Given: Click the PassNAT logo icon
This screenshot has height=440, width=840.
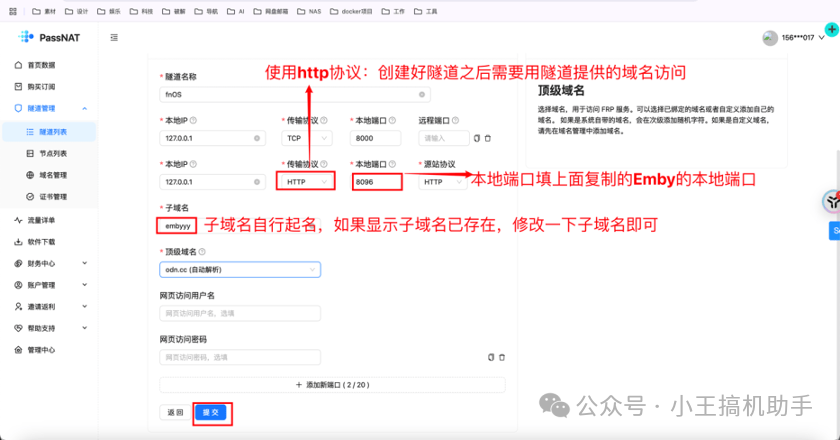Looking at the screenshot, I should point(25,37).
